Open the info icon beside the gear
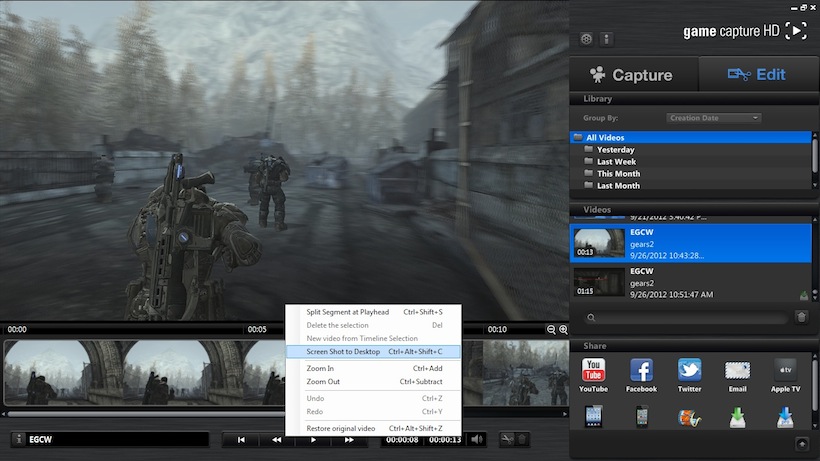Image resolution: width=820 pixels, height=461 pixels. pos(607,39)
